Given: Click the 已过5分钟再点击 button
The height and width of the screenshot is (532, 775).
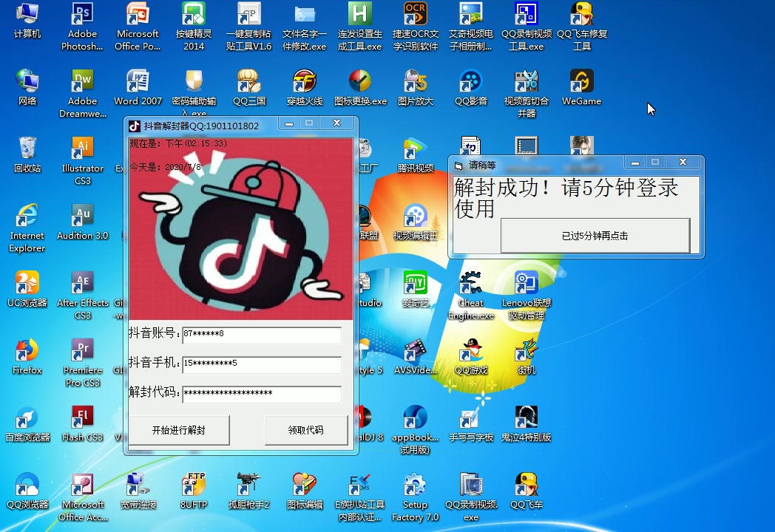Looking at the screenshot, I should (x=595, y=236).
